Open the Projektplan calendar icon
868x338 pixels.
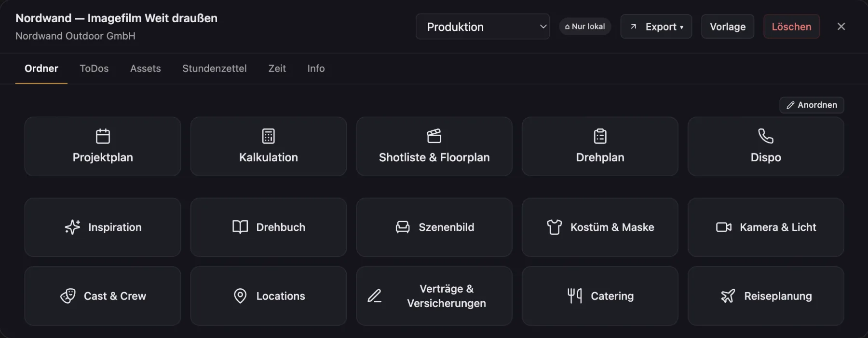(x=103, y=136)
